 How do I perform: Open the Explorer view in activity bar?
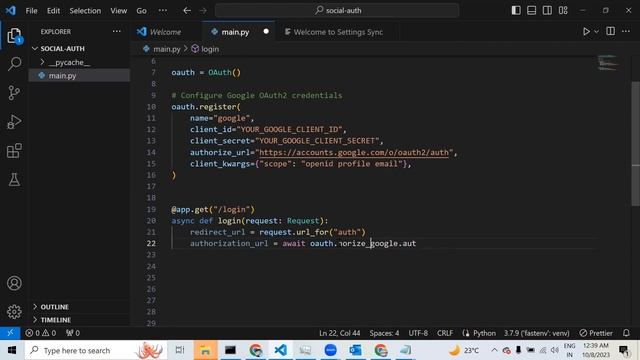coord(14,36)
